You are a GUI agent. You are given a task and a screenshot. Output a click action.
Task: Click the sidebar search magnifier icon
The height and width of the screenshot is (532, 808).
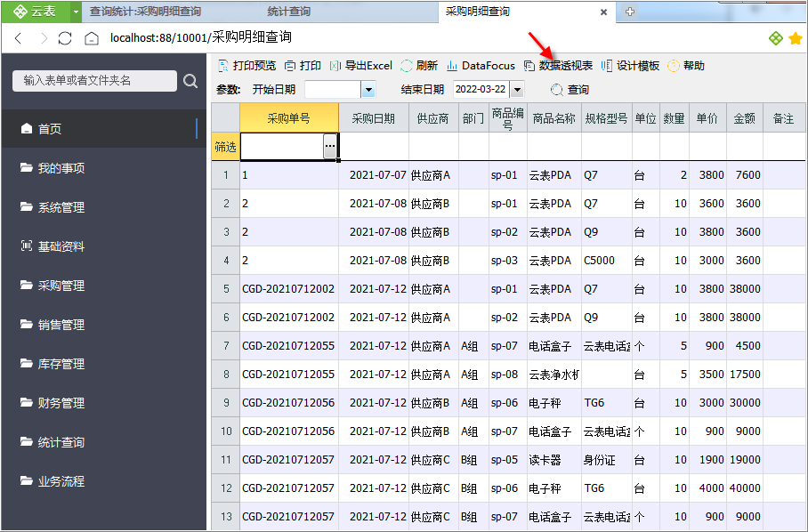click(190, 81)
